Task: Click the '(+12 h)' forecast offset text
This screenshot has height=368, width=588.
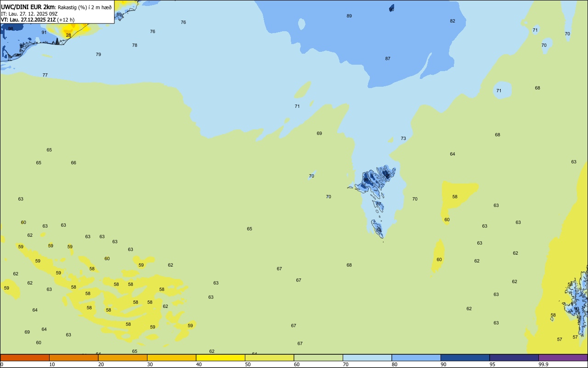Action: pyautogui.click(x=66, y=20)
